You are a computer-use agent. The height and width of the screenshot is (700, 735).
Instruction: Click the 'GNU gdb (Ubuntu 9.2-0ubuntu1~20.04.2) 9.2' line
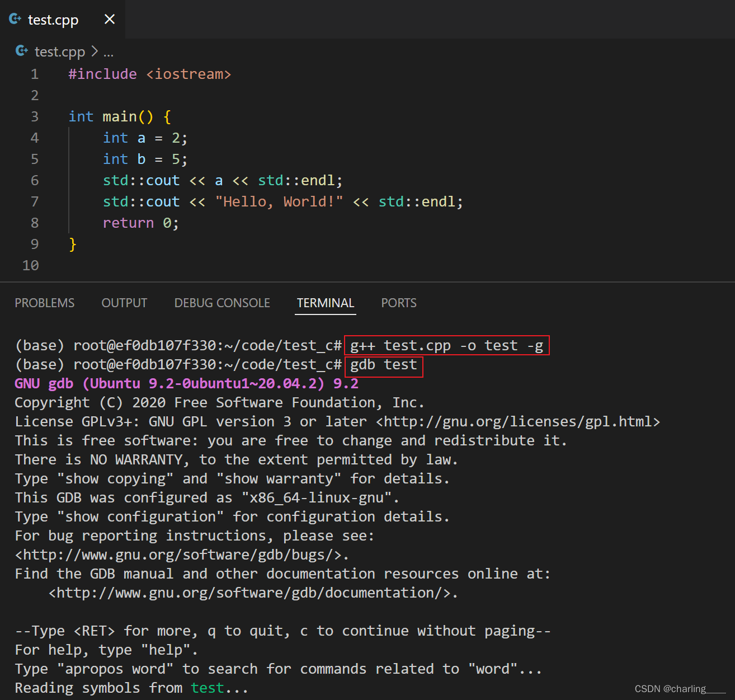[186, 383]
